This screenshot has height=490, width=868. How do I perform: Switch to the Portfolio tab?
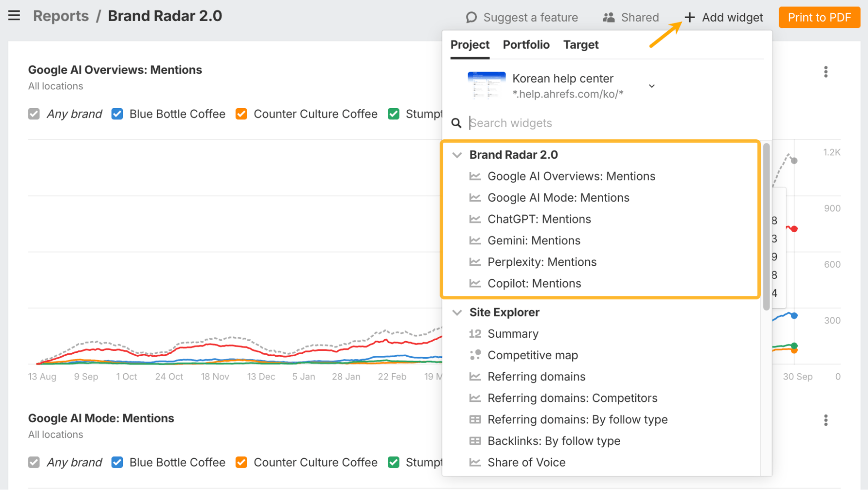pos(526,45)
